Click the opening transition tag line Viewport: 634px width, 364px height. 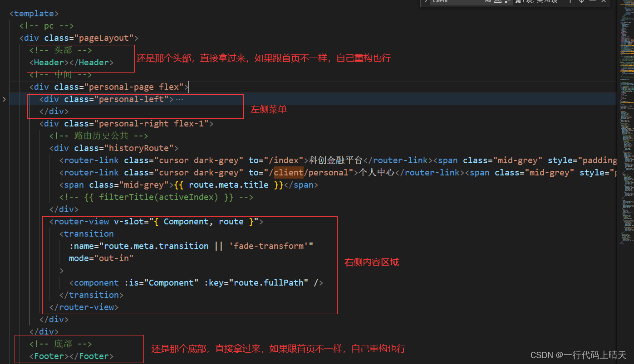click(x=87, y=234)
